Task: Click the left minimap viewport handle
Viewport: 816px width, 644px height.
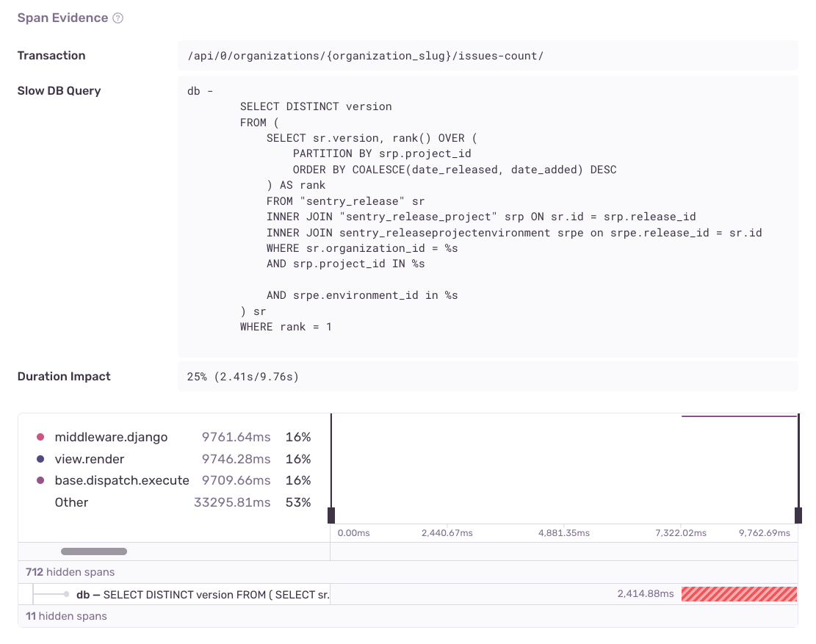Action: click(x=332, y=515)
